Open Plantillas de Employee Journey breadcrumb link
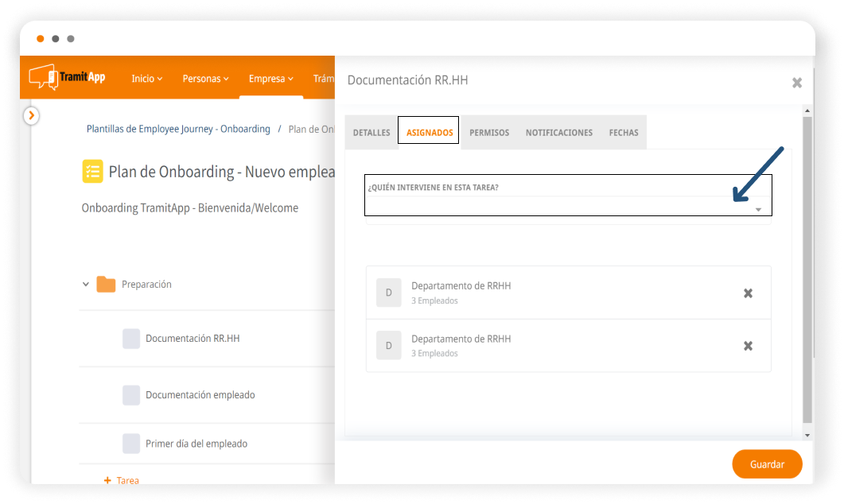 click(178, 129)
